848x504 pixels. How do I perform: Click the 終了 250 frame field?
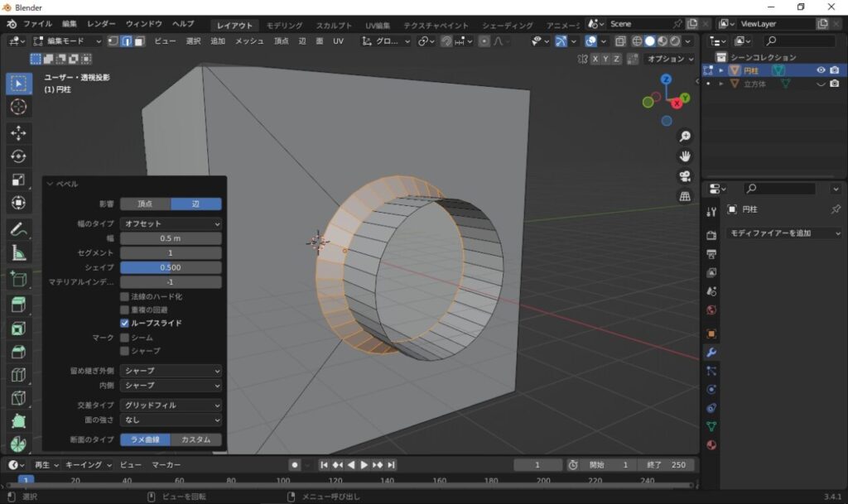(x=667, y=465)
